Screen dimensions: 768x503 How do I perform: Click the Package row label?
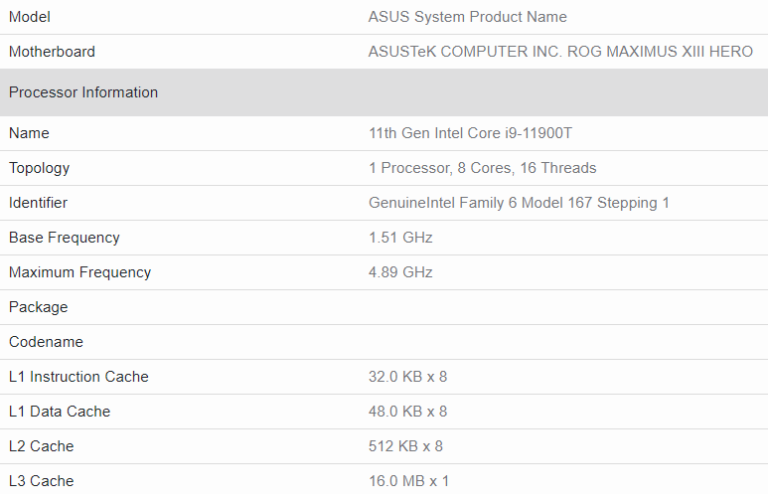[x=38, y=308]
